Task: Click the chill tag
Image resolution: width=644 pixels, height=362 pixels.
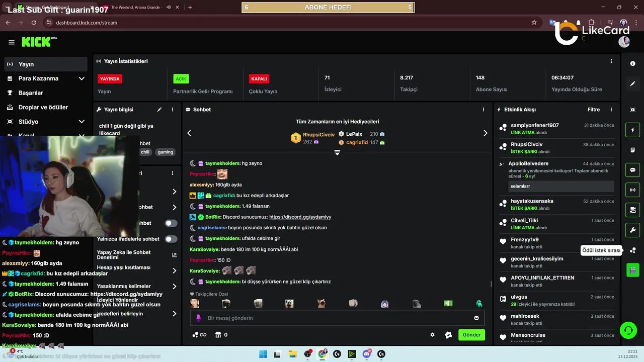Action: [145, 152]
